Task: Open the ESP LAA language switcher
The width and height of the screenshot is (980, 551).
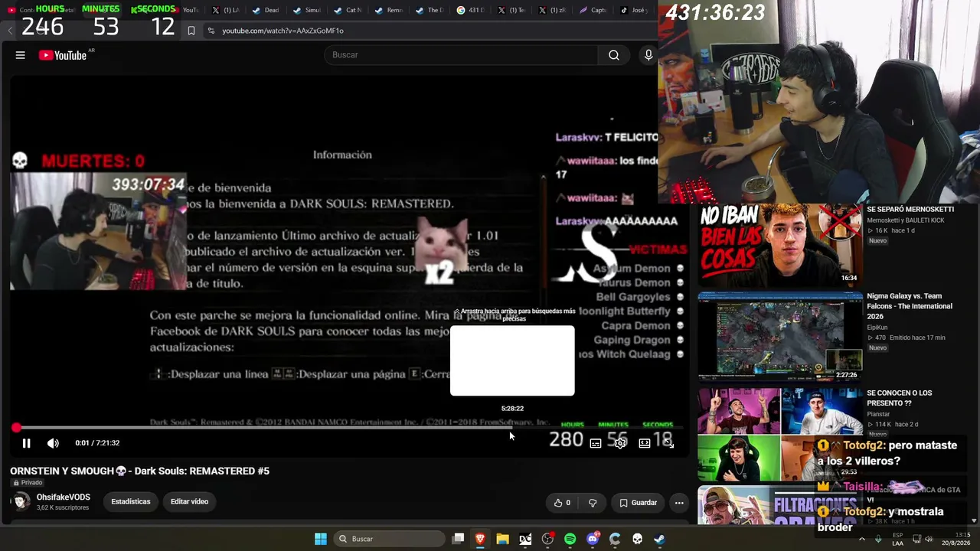Action: click(x=898, y=539)
